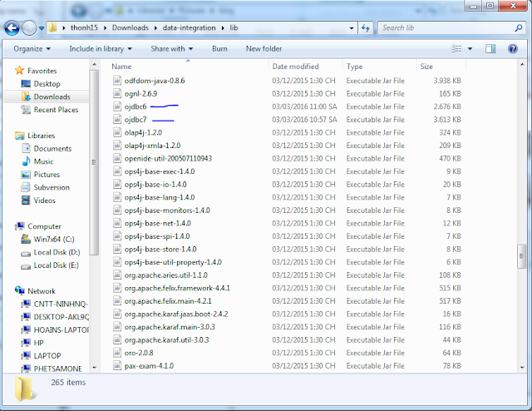Select the LAPTOP network computer
Viewport: 532px width, 411px height.
pos(47,355)
